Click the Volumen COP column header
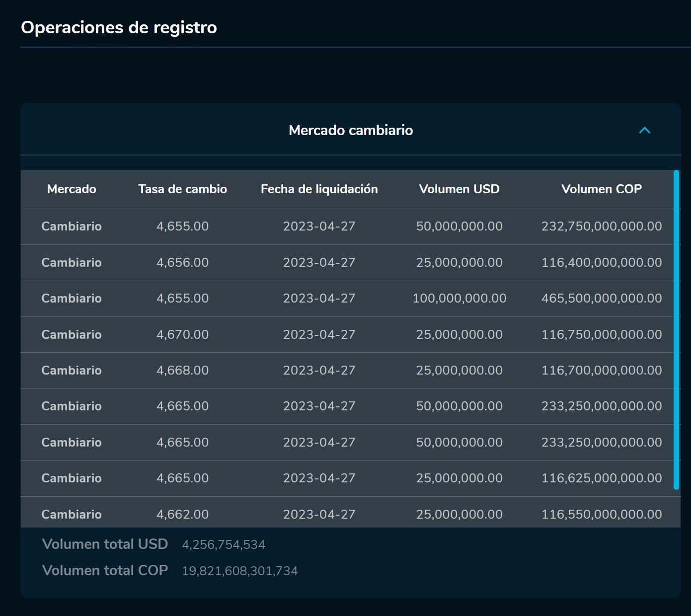The height and width of the screenshot is (616, 691). coord(601,189)
